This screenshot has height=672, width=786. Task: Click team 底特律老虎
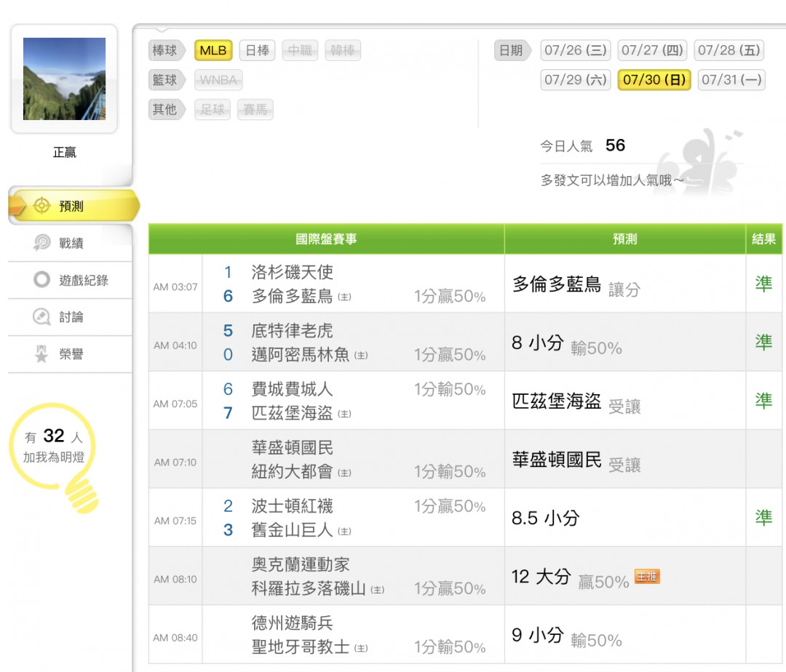293,330
